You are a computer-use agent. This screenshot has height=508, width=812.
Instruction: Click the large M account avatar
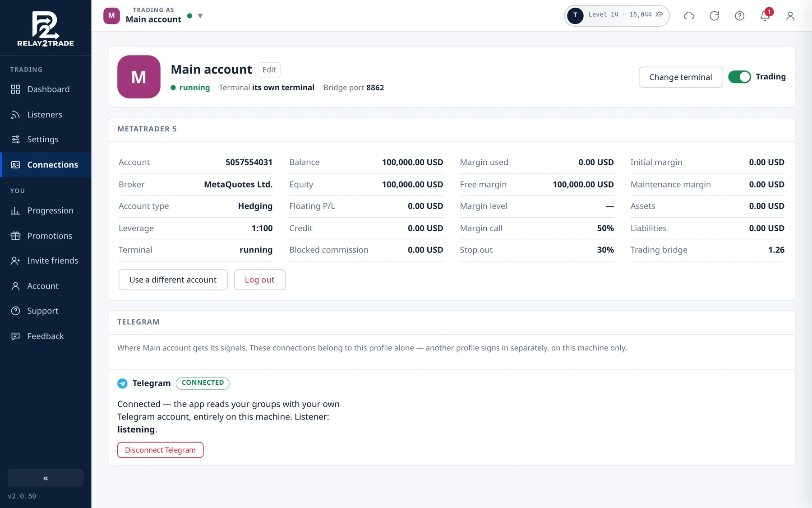[139, 77]
